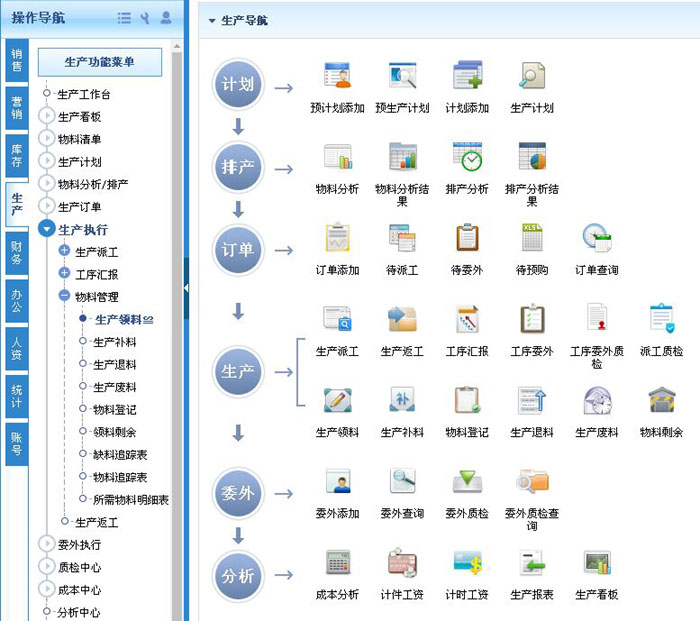
Task: Open the 工序汇报 icon
Action: pyautogui.click(x=467, y=320)
